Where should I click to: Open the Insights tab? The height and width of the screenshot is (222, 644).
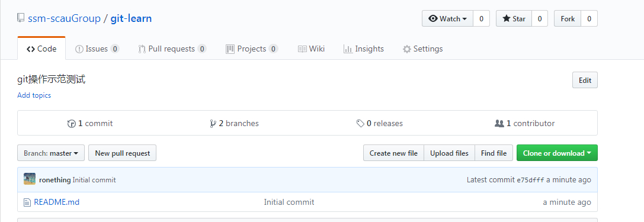point(364,49)
